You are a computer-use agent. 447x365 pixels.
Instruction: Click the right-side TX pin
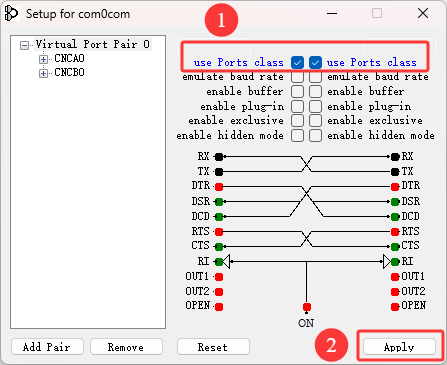pyautogui.click(x=395, y=172)
